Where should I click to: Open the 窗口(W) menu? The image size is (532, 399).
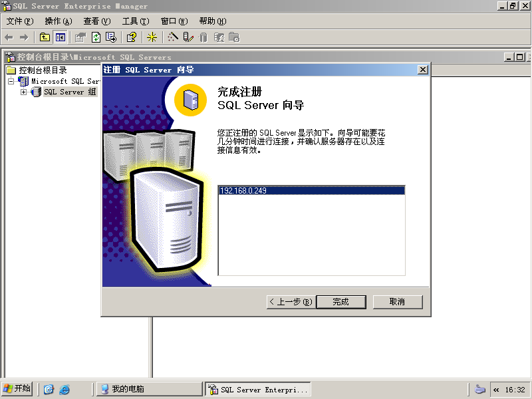coord(174,21)
